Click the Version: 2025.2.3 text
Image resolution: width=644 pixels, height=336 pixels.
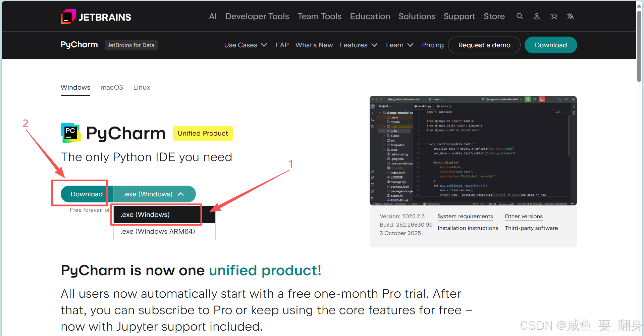click(x=402, y=217)
